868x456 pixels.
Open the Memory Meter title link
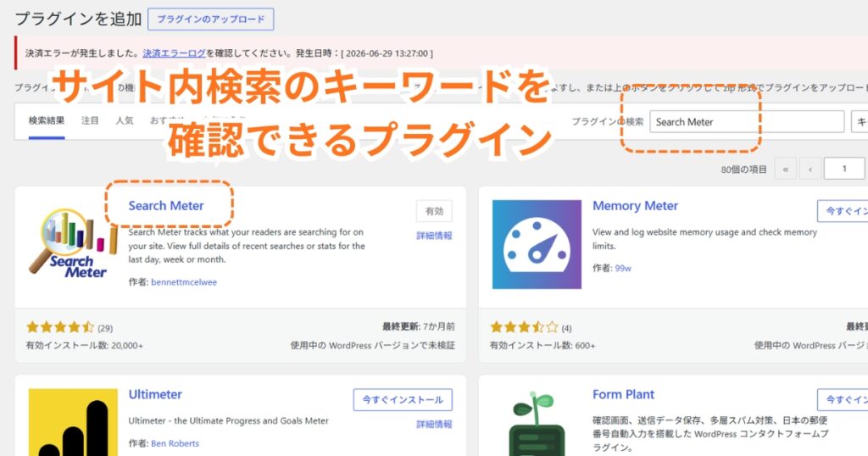pos(635,206)
